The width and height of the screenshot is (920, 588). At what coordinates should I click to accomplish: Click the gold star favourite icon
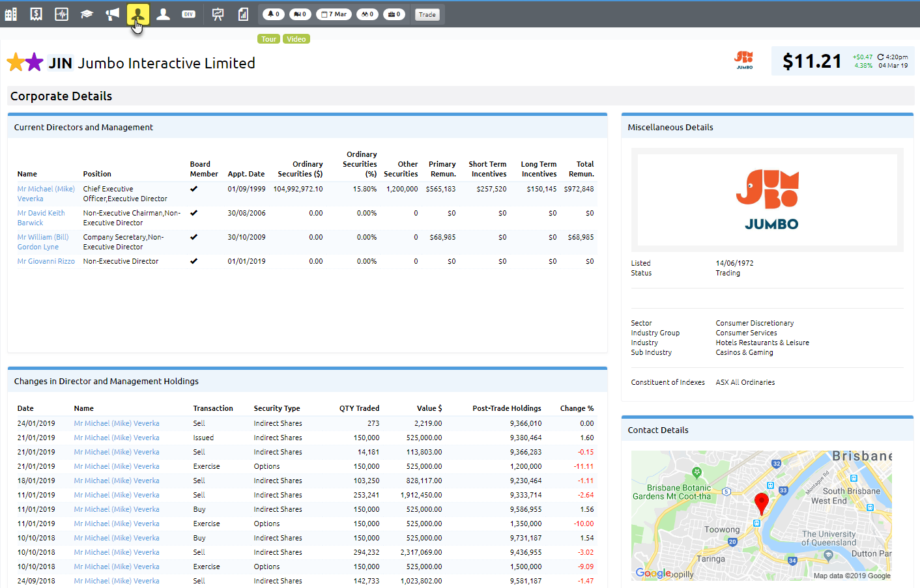[x=16, y=63]
